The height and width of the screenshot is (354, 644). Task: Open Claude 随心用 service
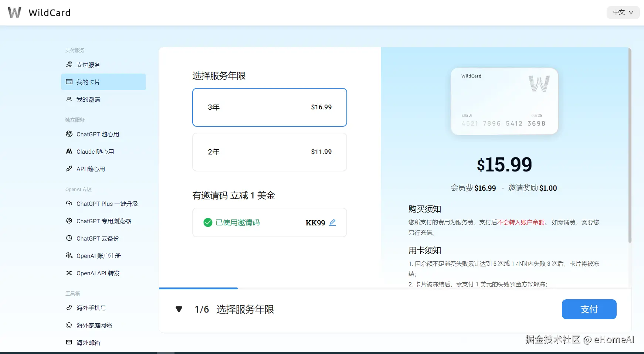[104, 152]
